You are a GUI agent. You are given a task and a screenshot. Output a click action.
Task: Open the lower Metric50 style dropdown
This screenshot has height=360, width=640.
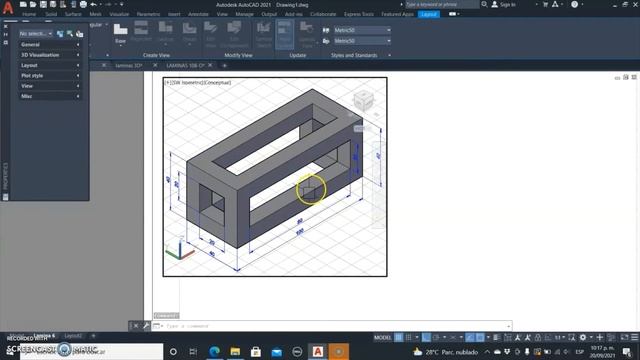(x=362, y=41)
